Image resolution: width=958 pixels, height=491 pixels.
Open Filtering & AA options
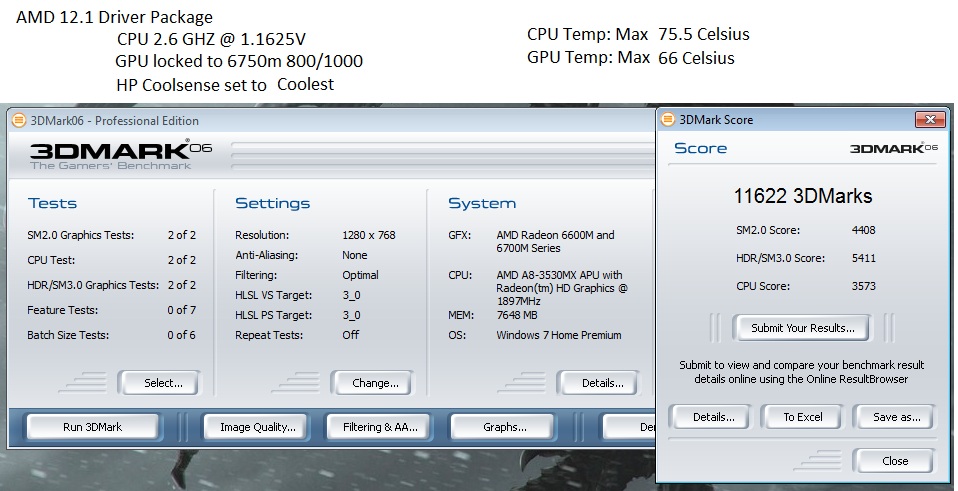[x=380, y=427]
